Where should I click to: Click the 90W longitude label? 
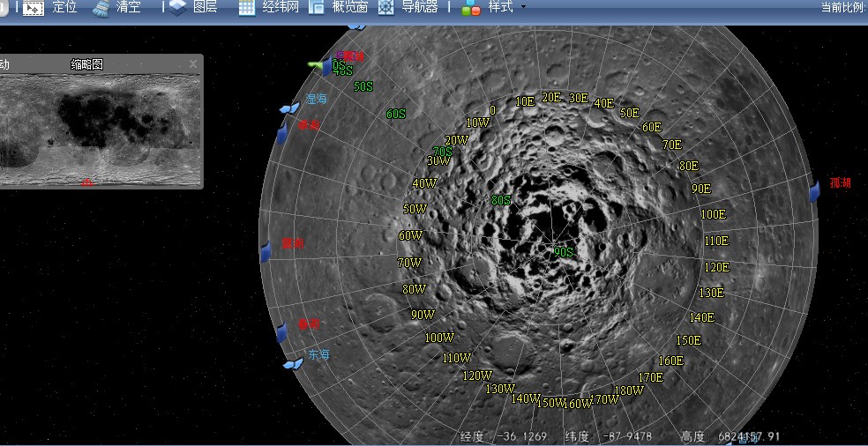tap(423, 315)
